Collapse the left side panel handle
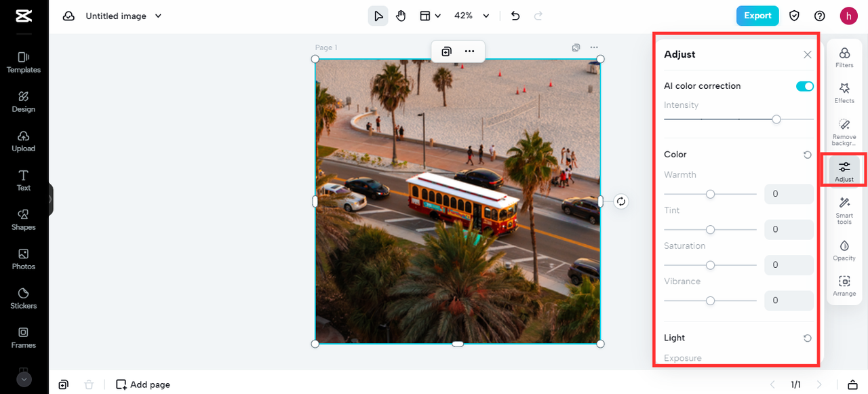Viewport: 868px width, 394px height. [50, 199]
